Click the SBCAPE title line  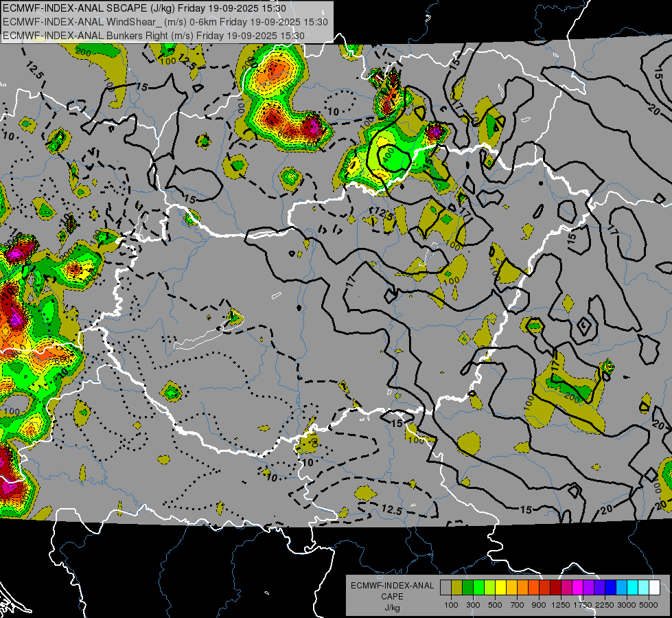pyautogui.click(x=144, y=8)
